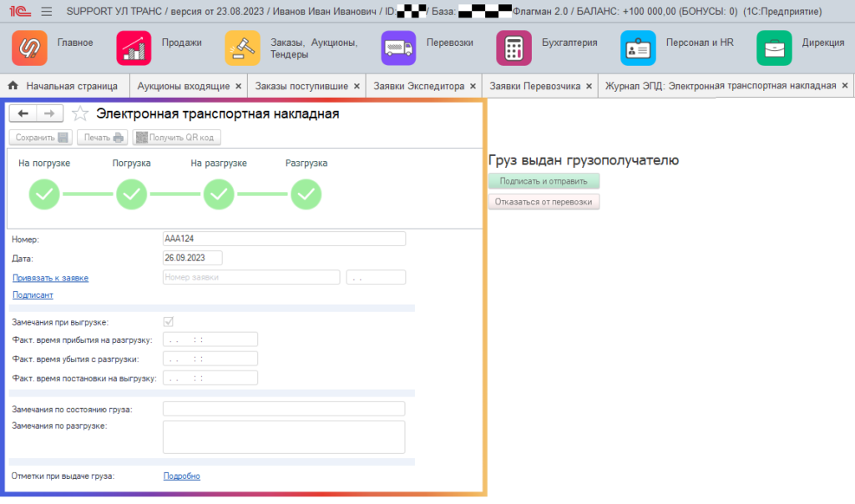Click the Разгрузка checkmark stage

point(306,194)
